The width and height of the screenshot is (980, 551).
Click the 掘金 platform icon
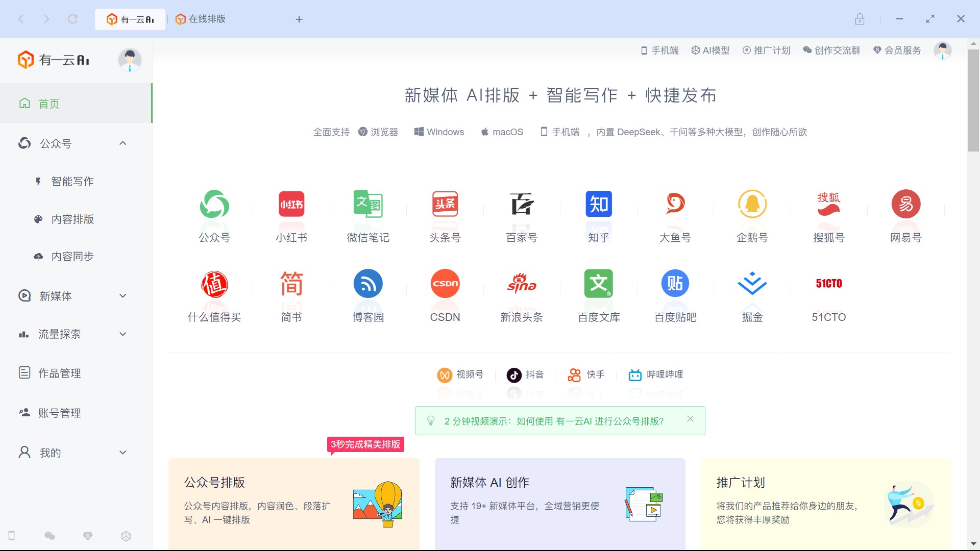pyautogui.click(x=752, y=284)
